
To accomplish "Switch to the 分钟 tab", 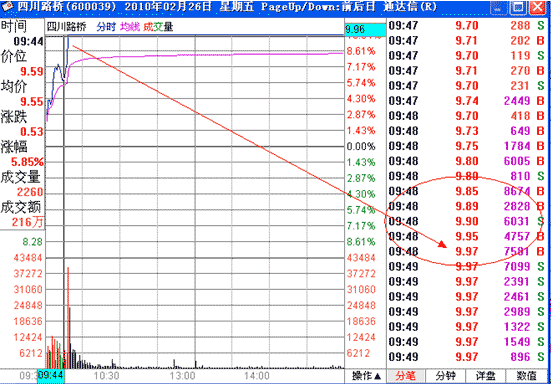I will pyautogui.click(x=445, y=376).
